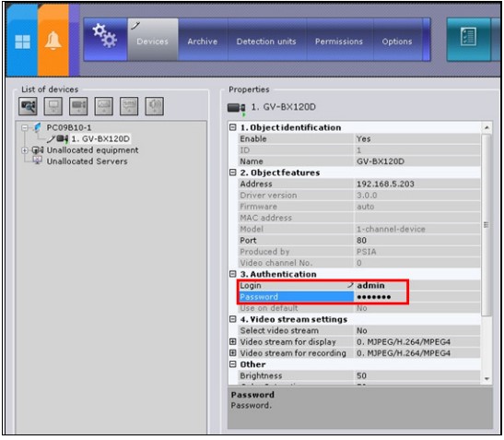This screenshot has height=440, width=504.
Task: Select Unallocated Servers tree item
Action: coord(88,161)
